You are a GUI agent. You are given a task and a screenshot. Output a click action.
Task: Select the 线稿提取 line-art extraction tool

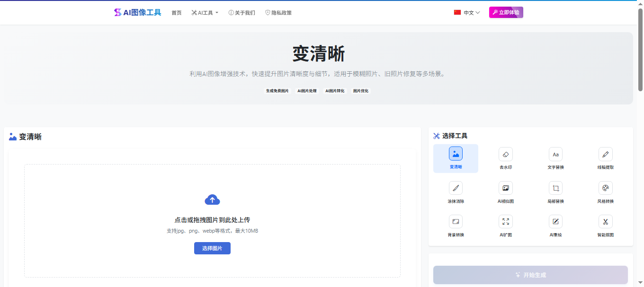tap(605, 158)
